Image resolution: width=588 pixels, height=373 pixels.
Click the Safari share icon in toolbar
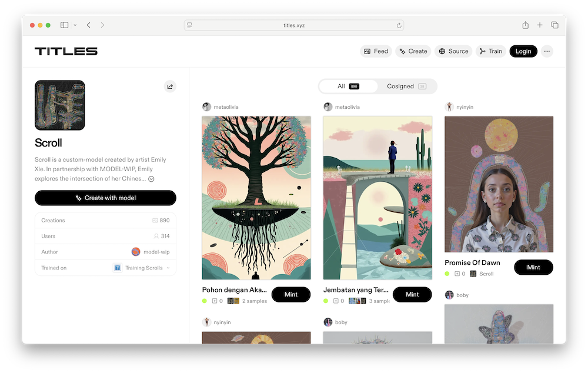525,25
